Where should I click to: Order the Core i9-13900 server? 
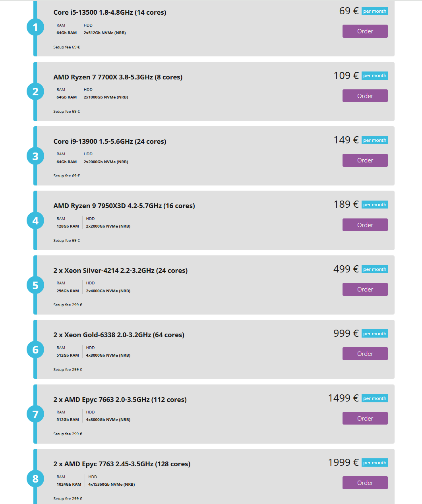(x=365, y=160)
